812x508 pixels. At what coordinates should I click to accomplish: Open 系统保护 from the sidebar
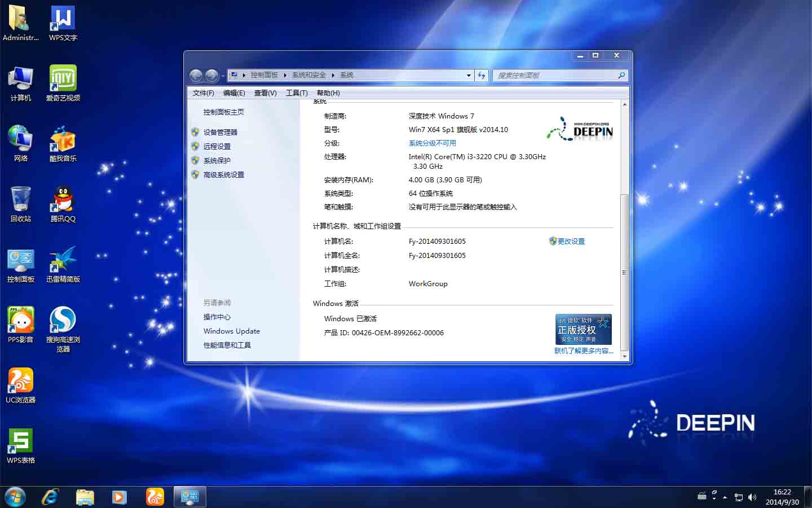click(x=217, y=160)
